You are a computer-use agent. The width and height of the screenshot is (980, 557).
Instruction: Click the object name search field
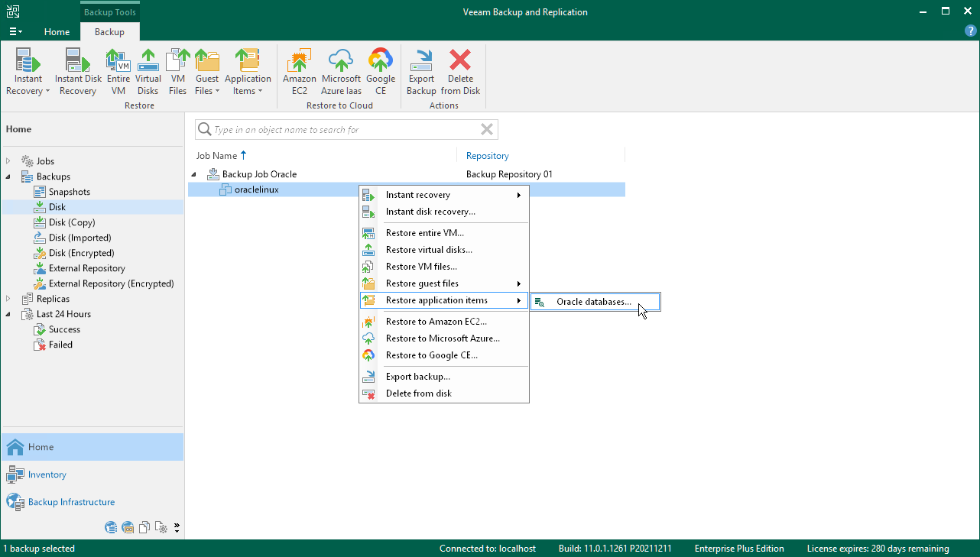tap(346, 130)
